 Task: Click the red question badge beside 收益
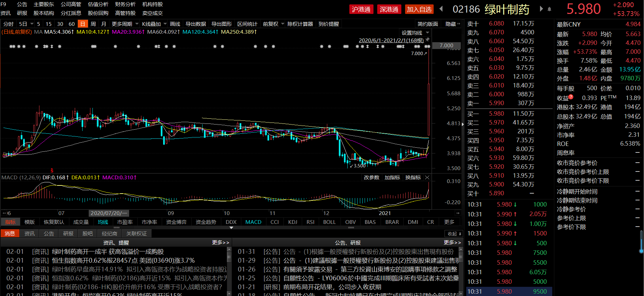coord(571,97)
